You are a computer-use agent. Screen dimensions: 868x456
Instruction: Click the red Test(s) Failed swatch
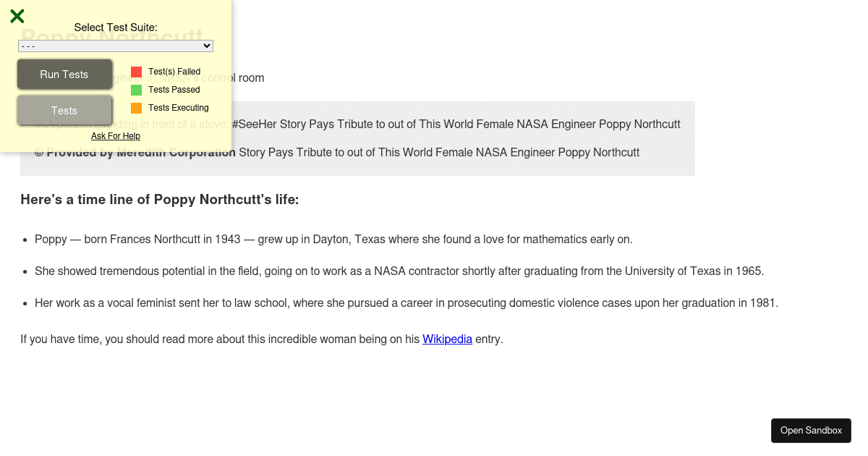pyautogui.click(x=136, y=72)
